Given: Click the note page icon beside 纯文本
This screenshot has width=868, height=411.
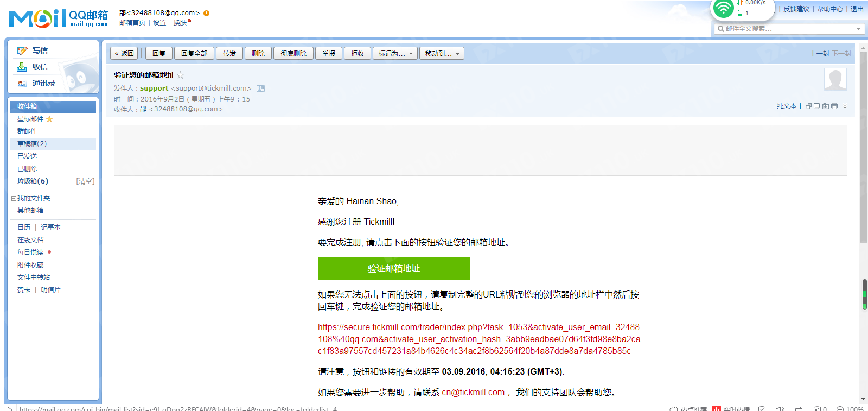Looking at the screenshot, I should [816, 106].
